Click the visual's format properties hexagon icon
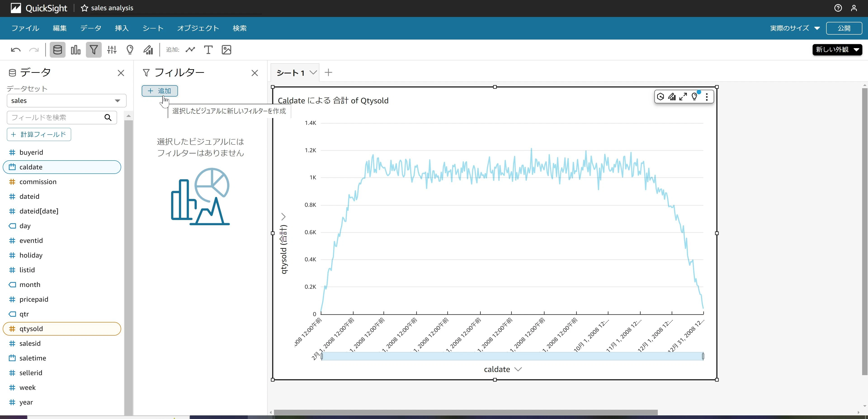868x419 pixels. tap(660, 97)
